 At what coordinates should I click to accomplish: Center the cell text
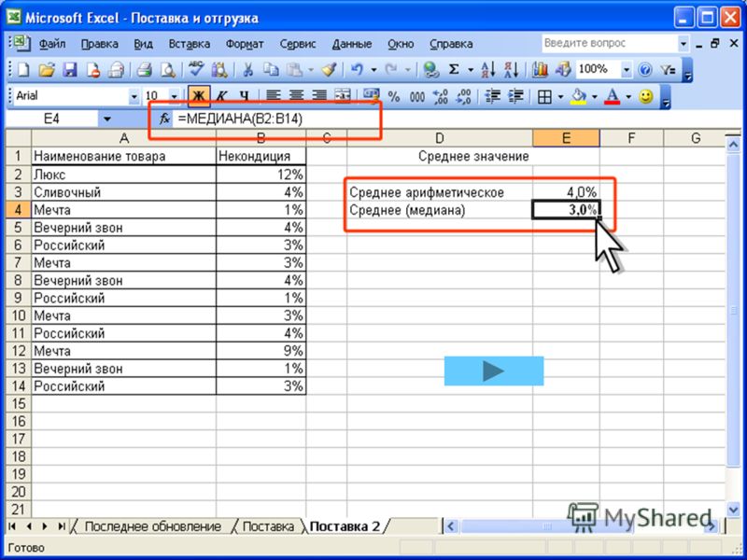tap(296, 97)
